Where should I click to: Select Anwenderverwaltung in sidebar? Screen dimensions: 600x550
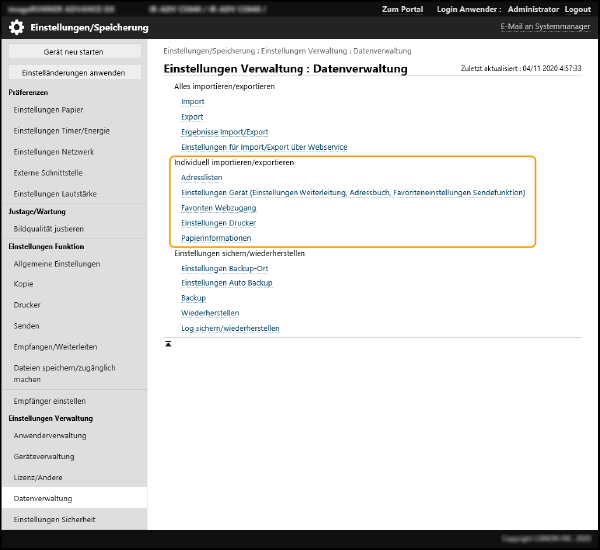[50, 436]
